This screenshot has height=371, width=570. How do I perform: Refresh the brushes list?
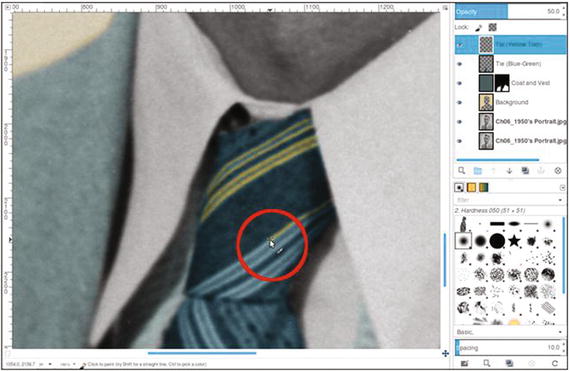(555, 363)
